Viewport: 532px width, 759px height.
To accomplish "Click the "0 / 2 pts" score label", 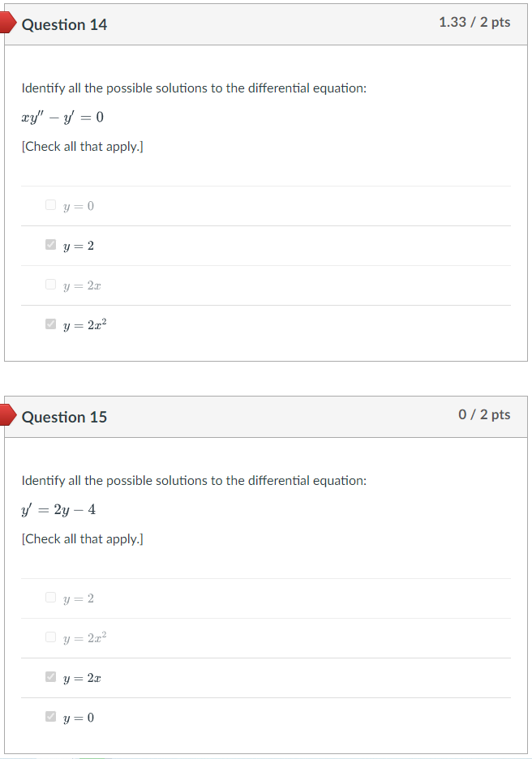I will point(483,414).
